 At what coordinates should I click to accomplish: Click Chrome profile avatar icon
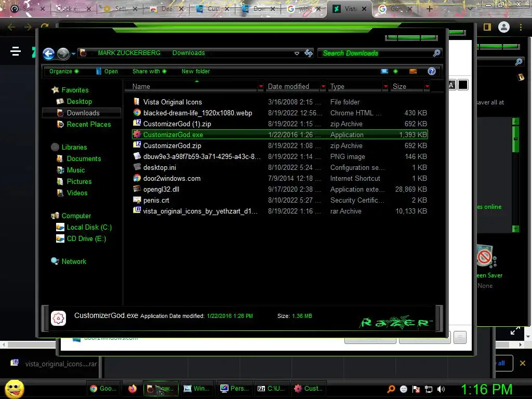tap(504, 27)
